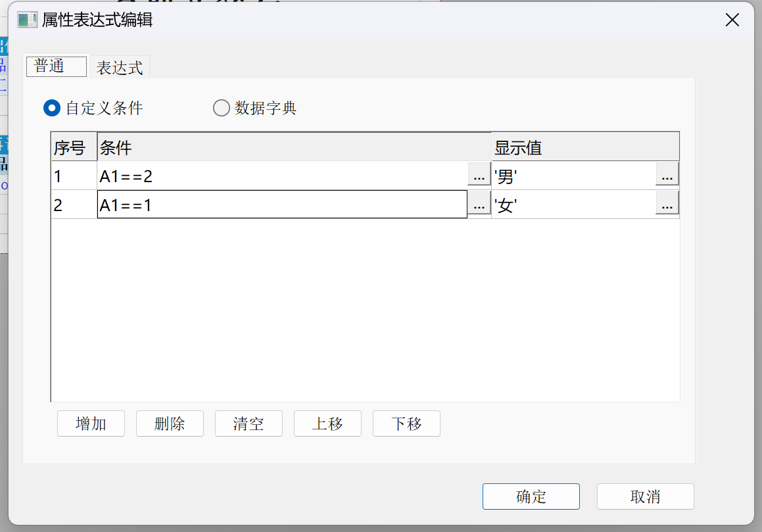Viewport: 762px width, 532px height.
Task: Select the 普通 tab
Action: 57,66
